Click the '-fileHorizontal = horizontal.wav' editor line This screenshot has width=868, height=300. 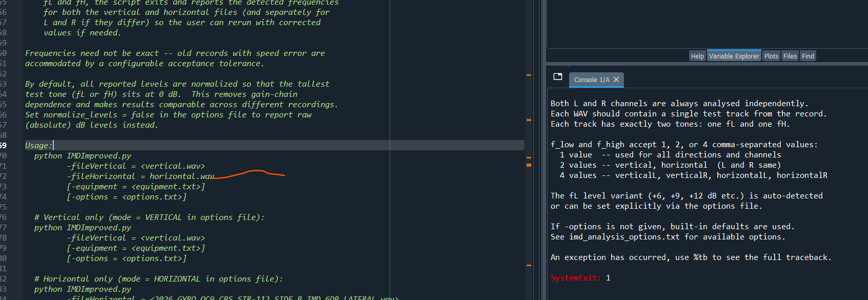[140, 176]
